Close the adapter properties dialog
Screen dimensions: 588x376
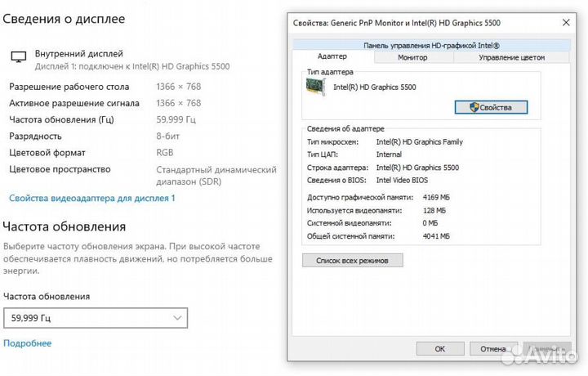point(566,23)
